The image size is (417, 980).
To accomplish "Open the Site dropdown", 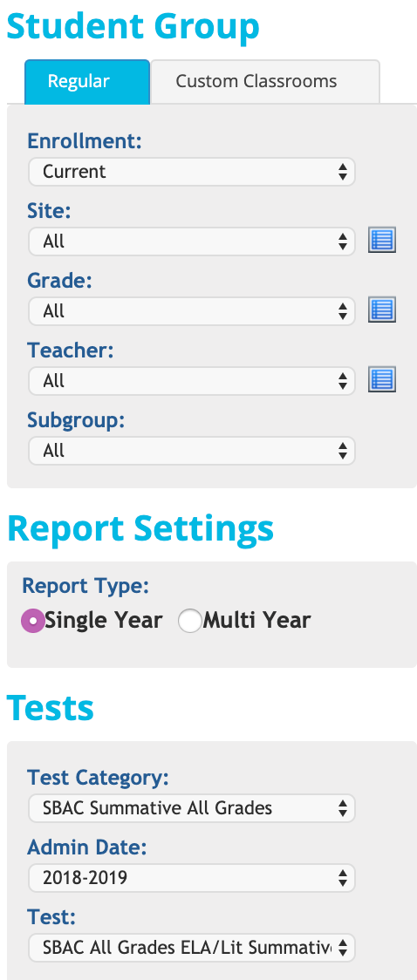I will pyautogui.click(x=192, y=242).
